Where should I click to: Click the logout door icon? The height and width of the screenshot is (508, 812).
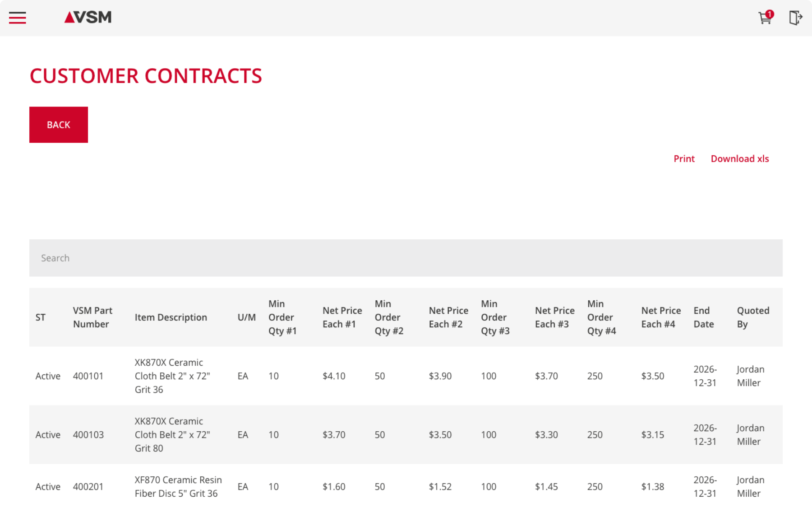[x=796, y=18]
